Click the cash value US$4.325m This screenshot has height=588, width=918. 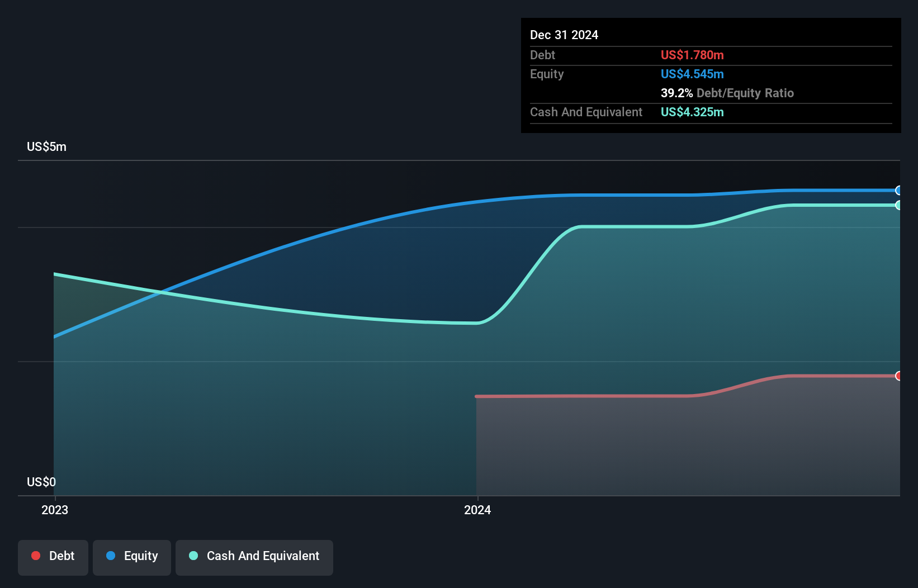coord(692,112)
